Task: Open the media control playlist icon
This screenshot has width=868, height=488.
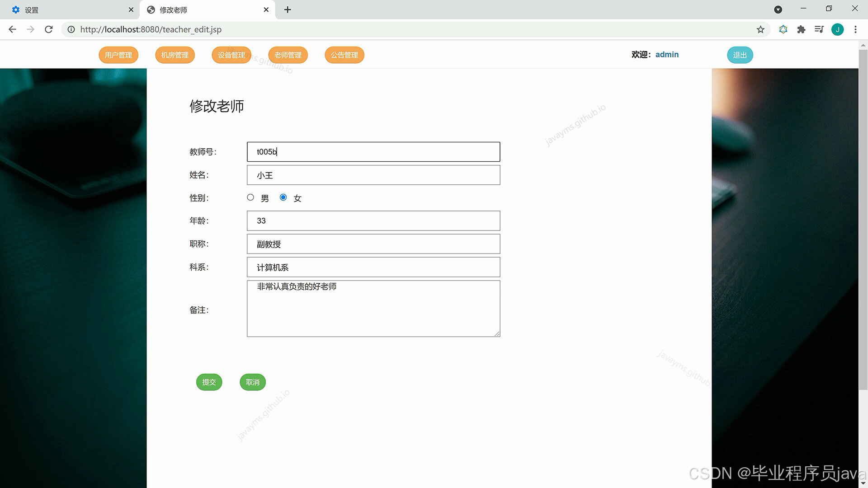Action: 819,29
